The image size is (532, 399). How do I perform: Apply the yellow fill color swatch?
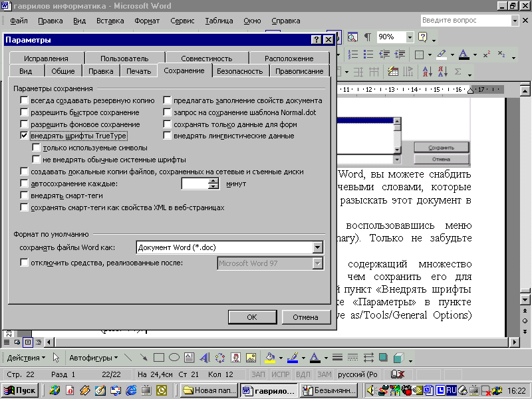coord(270,358)
